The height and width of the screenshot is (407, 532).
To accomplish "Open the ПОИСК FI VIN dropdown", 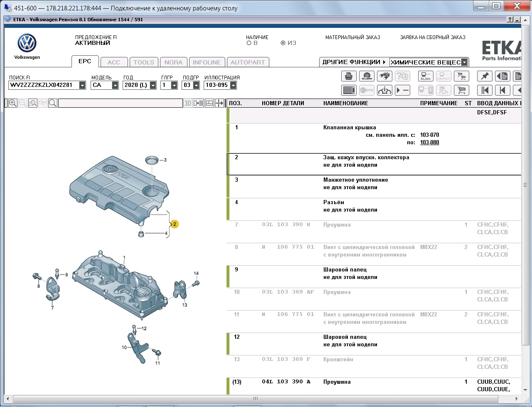I will point(82,85).
